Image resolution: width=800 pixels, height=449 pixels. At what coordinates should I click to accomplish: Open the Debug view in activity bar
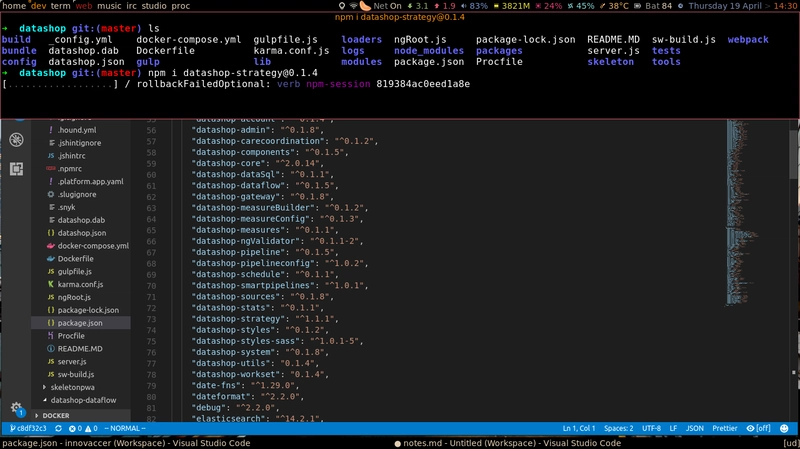pyautogui.click(x=16, y=140)
